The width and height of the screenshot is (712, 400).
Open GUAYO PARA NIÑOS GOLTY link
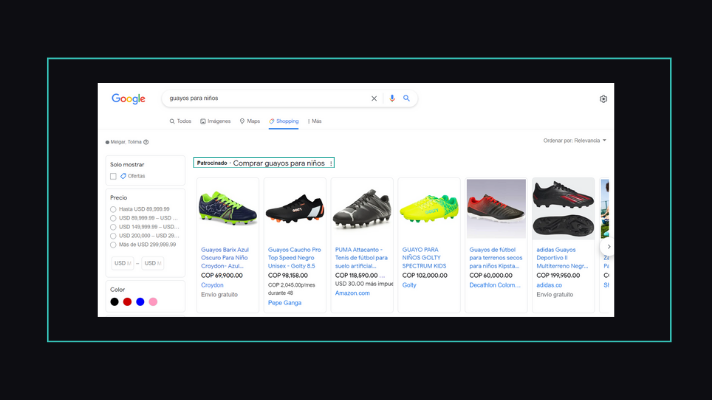click(425, 258)
